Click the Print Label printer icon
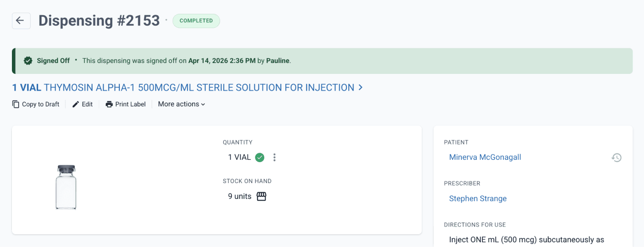 [x=109, y=104]
